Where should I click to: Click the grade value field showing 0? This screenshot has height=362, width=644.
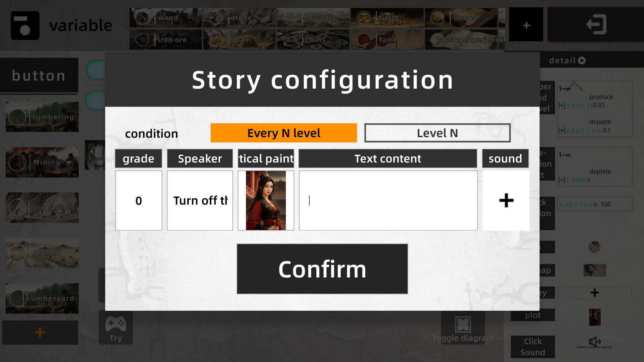[x=139, y=200]
